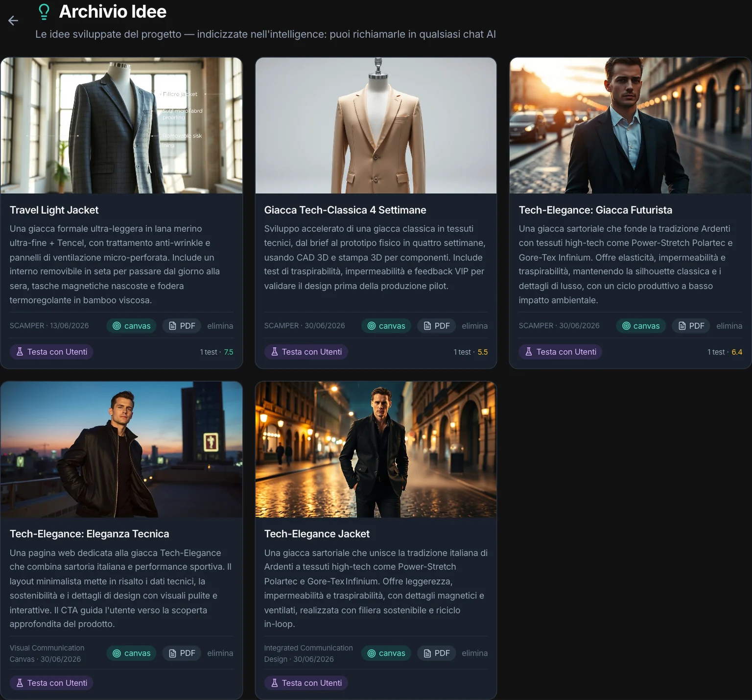The image size is (752, 700).
Task: Open canvas for Giacca Tech-Classica 4 Settimane
Action: pyautogui.click(x=386, y=326)
